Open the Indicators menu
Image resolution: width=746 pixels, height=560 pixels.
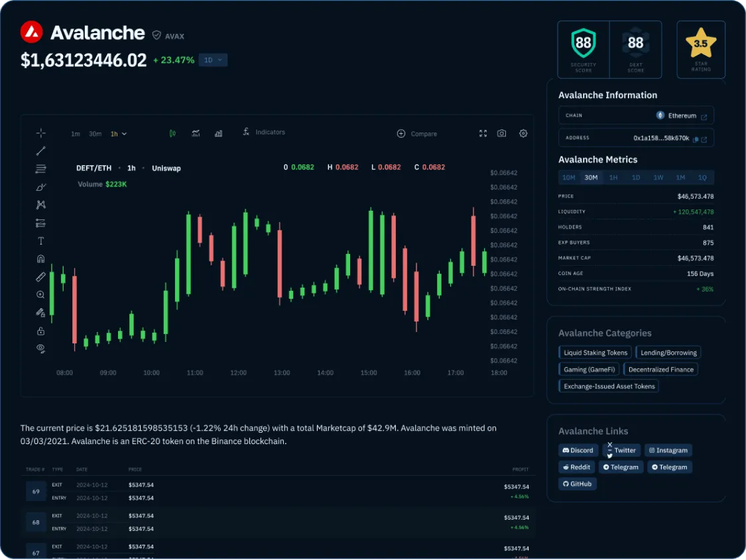pyautogui.click(x=264, y=132)
